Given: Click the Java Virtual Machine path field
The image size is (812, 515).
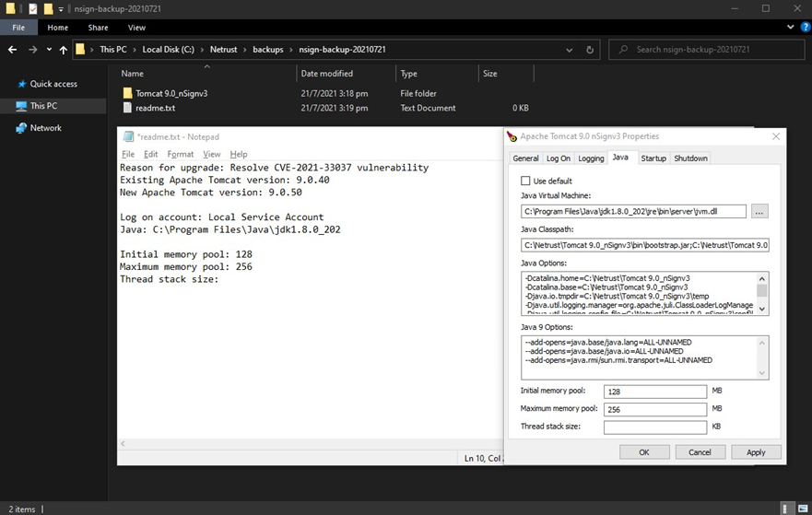Looking at the screenshot, I should click(633, 211).
